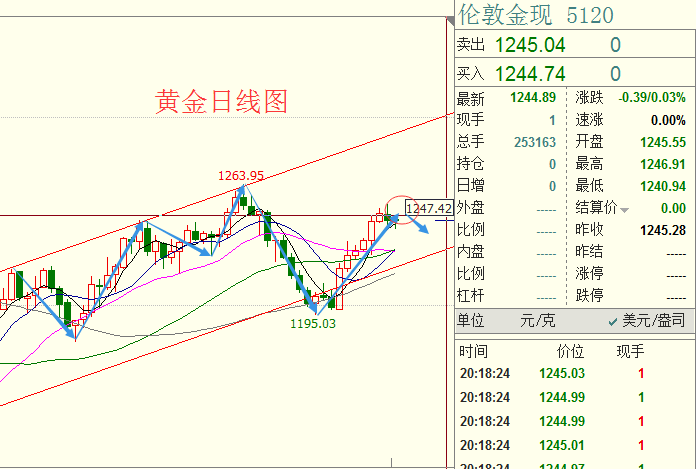Select the 最新 price value 1244.89

tap(532, 98)
